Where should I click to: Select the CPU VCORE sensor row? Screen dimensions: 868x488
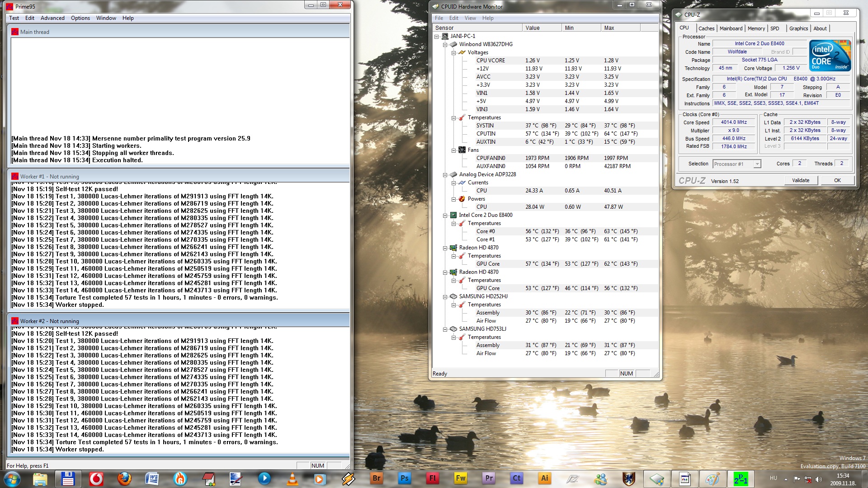coord(491,61)
